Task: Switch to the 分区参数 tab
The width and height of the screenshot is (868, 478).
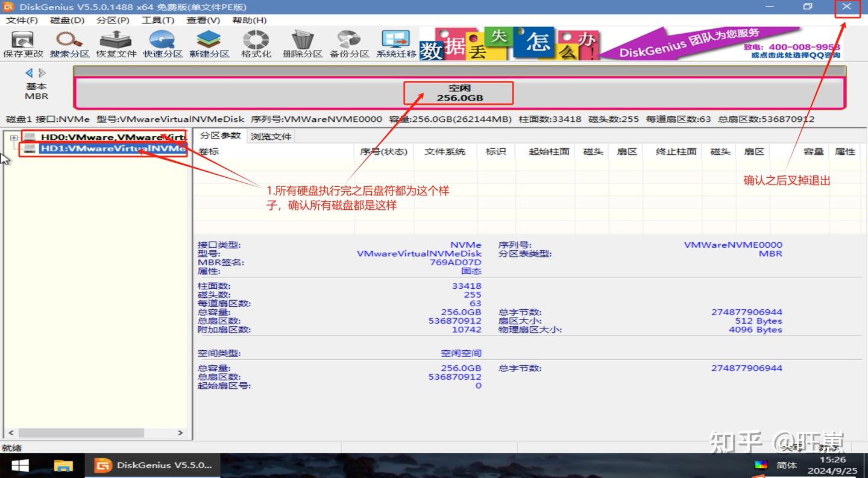Action: [221, 136]
